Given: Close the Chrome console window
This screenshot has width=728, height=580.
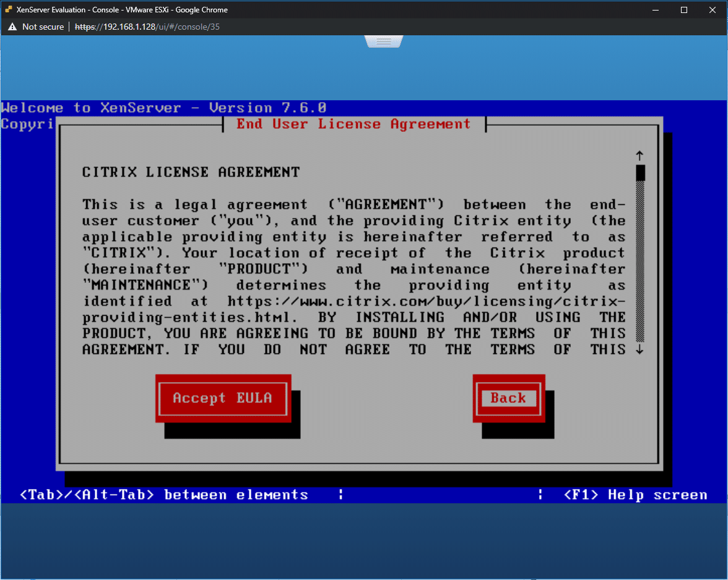Looking at the screenshot, I should [713, 10].
